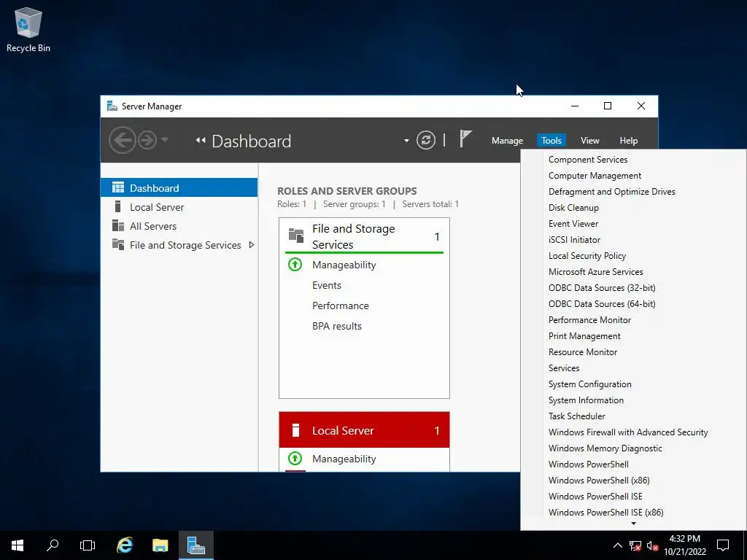Choose Component Services from Tools menu
The height and width of the screenshot is (560, 747).
(x=633, y=160)
